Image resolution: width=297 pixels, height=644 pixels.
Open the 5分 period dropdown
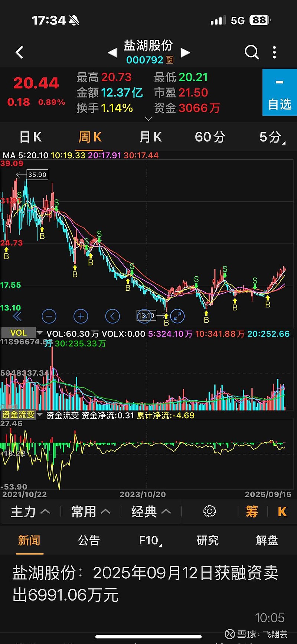click(x=272, y=137)
